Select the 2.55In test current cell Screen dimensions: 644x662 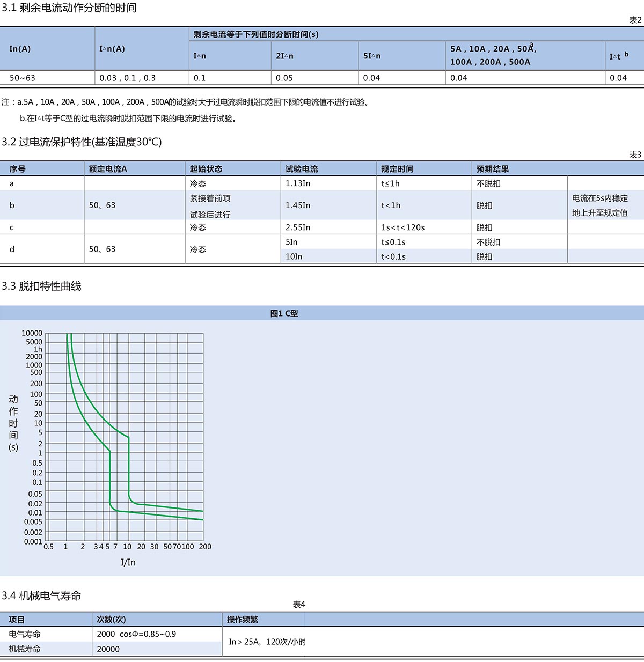coord(298,227)
